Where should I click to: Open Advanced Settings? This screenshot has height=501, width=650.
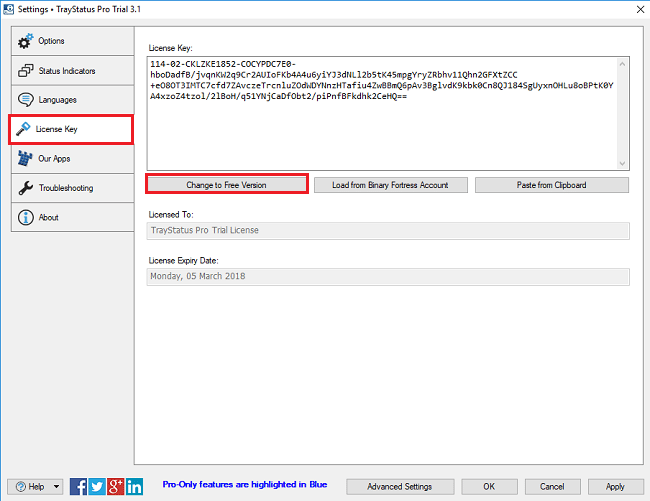(400, 486)
